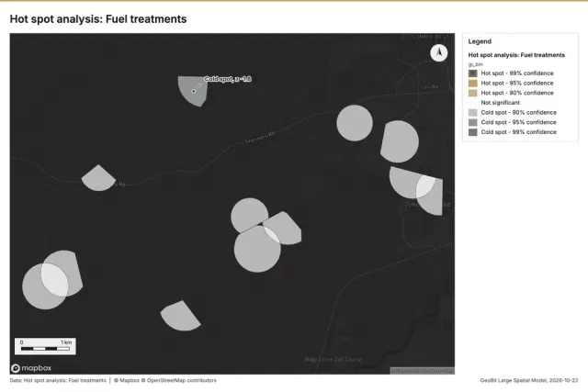Viewport: 588px width, 392px height.
Task: Click the 'gi_bin' legend field label
Action: pyautogui.click(x=476, y=64)
